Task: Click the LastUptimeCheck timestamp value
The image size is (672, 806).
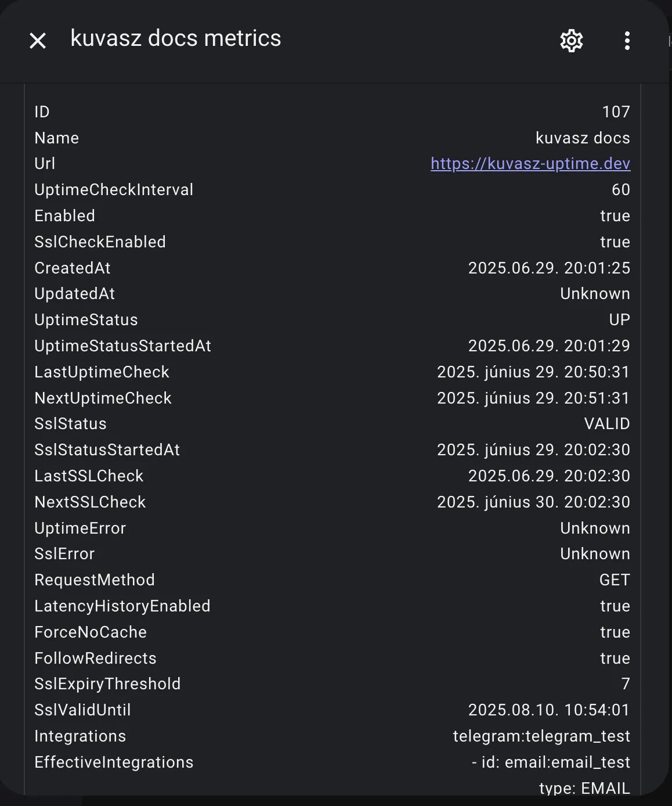Action: (x=533, y=372)
